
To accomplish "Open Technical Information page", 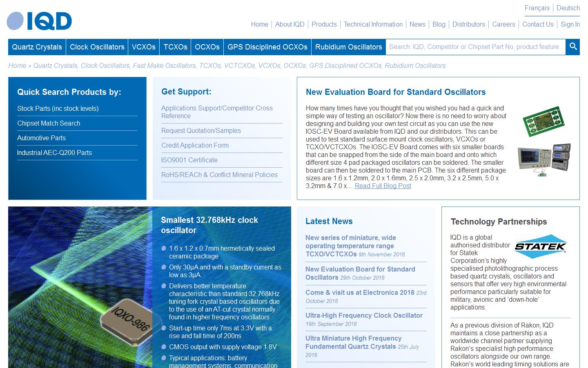I will tap(373, 24).
